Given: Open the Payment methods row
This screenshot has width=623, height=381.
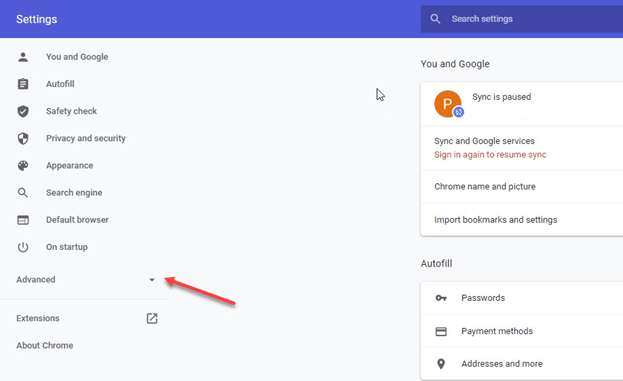Looking at the screenshot, I should 522,331.
